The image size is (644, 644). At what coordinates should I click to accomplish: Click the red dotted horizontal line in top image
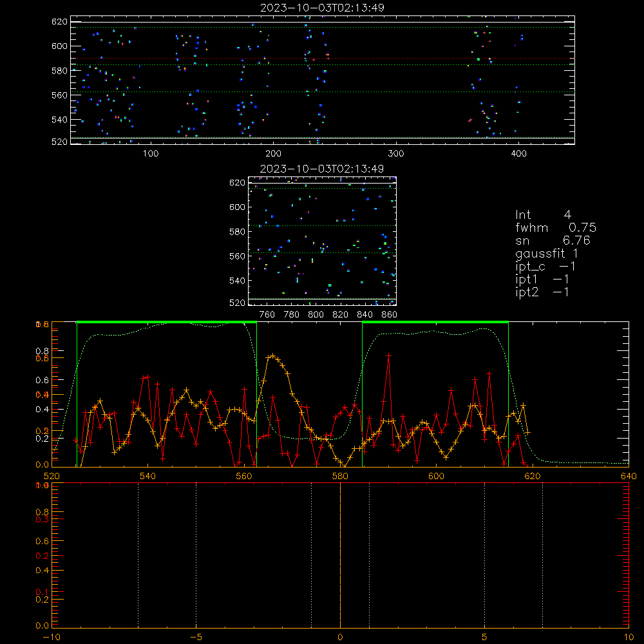(x=323, y=59)
